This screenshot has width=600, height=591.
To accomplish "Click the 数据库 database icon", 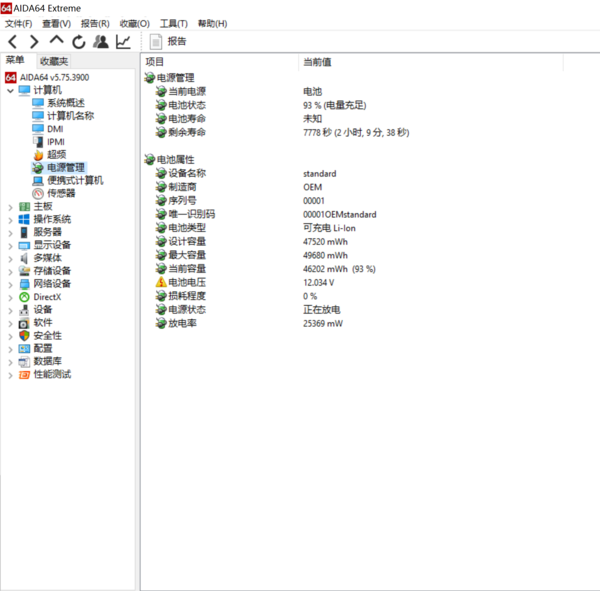I will click(24, 362).
